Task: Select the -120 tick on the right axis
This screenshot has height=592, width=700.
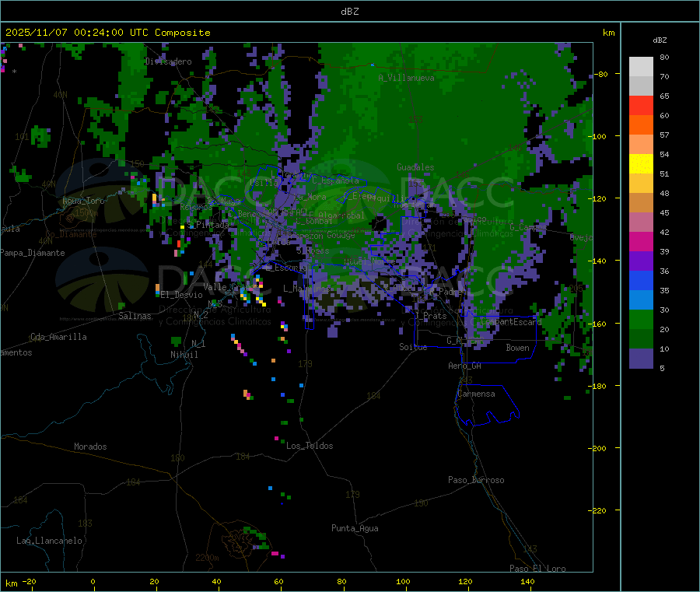Action: (x=598, y=198)
